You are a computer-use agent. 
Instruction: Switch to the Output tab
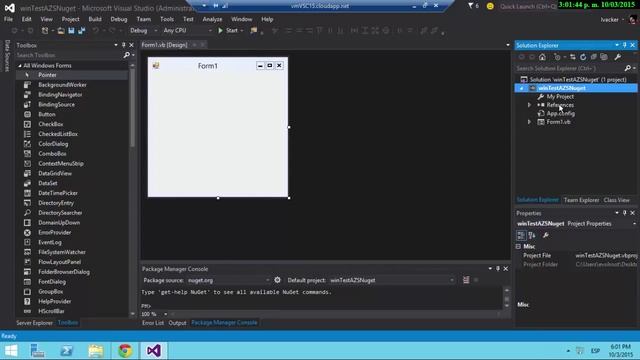(x=178, y=323)
